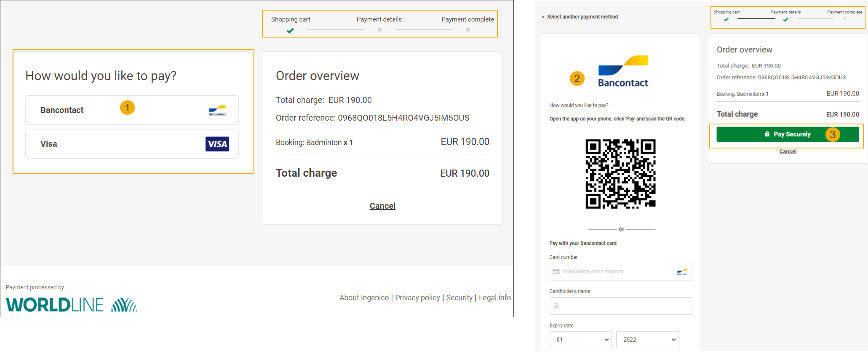Open the About Ingenico link

point(364,298)
